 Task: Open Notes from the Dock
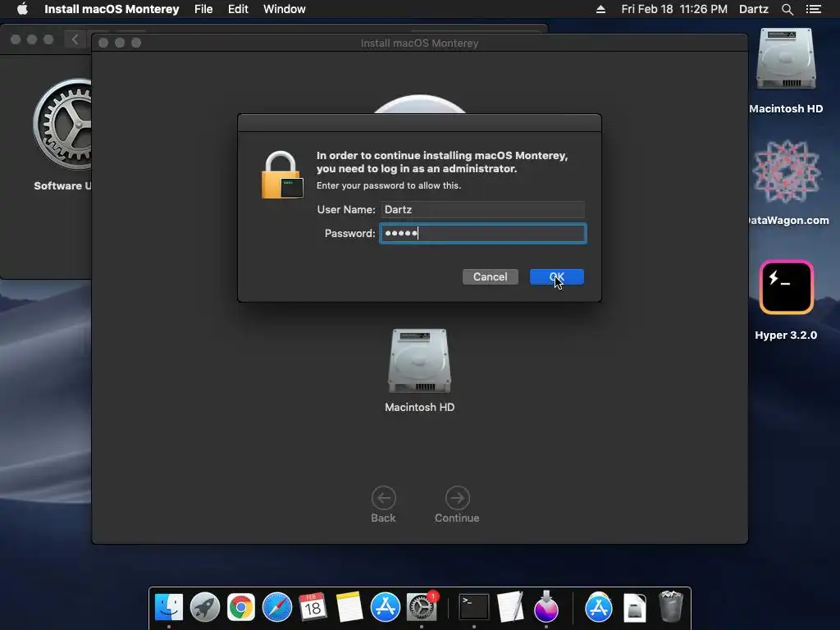click(349, 608)
